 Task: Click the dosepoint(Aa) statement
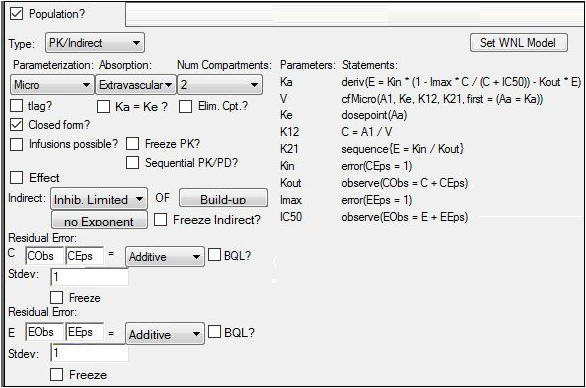click(x=374, y=115)
